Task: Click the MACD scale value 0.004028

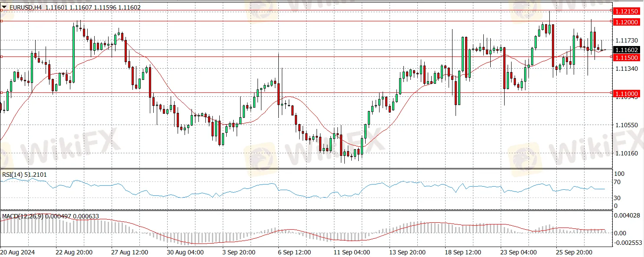Action: coord(628,215)
